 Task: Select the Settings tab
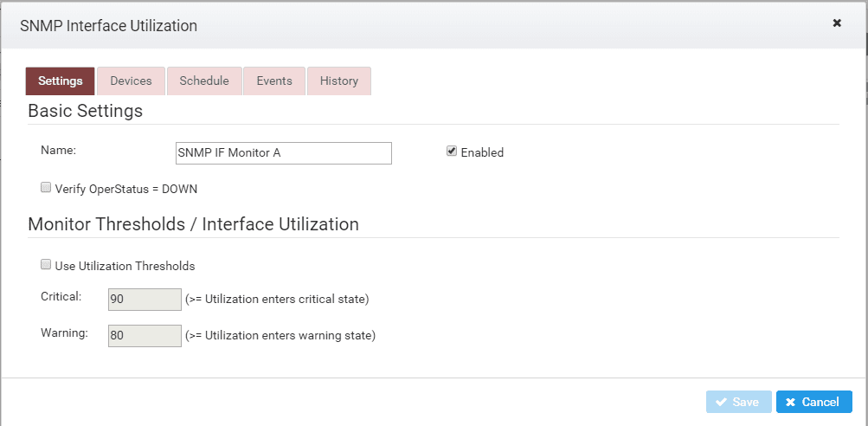(61, 81)
